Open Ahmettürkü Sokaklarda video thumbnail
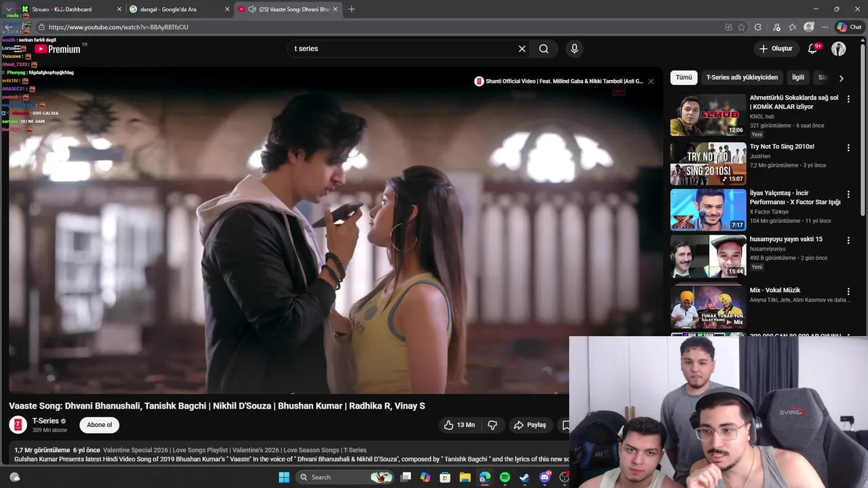Screen dimensions: 868x488 pos(708,115)
